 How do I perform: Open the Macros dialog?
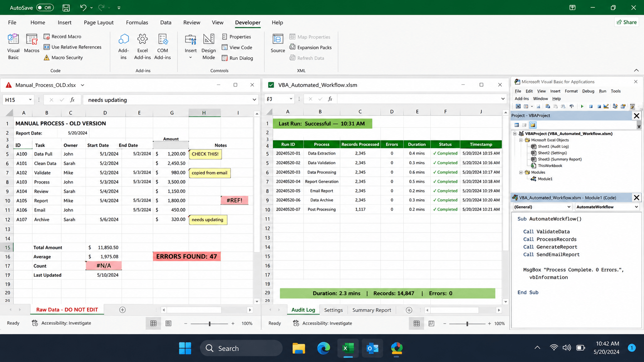pos(32,43)
